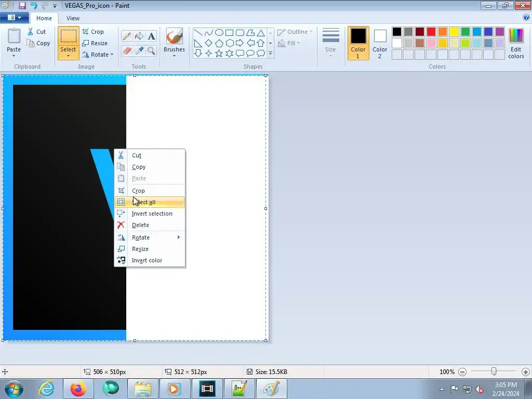
Task: Choose Invert selection from context menu
Action: [150, 214]
